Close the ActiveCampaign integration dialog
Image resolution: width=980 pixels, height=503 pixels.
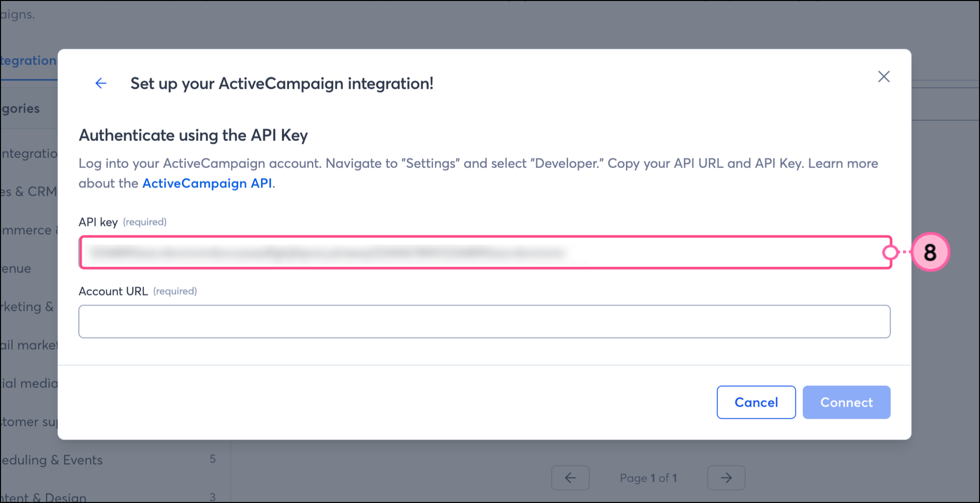click(884, 77)
